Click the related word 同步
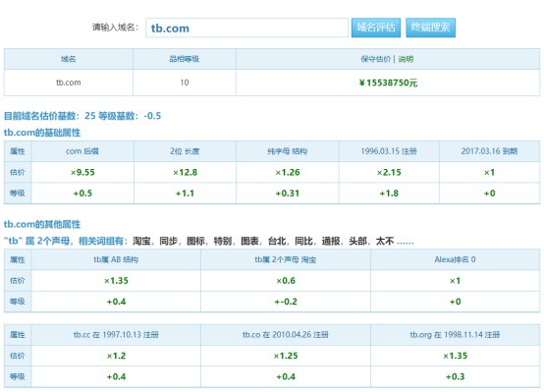This screenshot has height=392, width=544. (169, 241)
